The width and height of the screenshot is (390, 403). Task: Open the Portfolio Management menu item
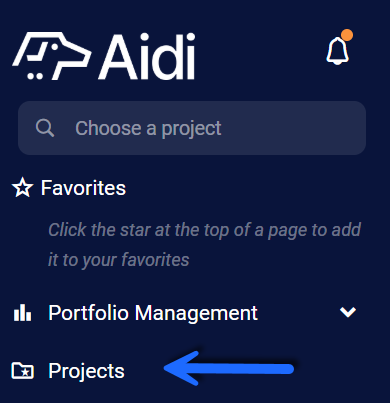[x=184, y=312]
